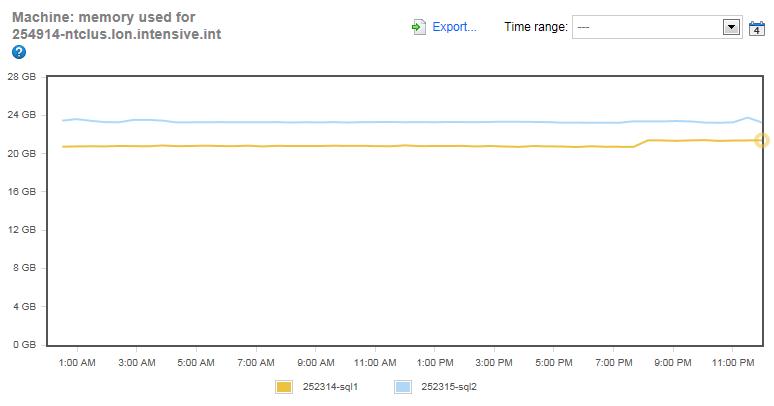The height and width of the screenshot is (406, 774).
Task: Click the yellow sql1 memory line
Action: 300,146
